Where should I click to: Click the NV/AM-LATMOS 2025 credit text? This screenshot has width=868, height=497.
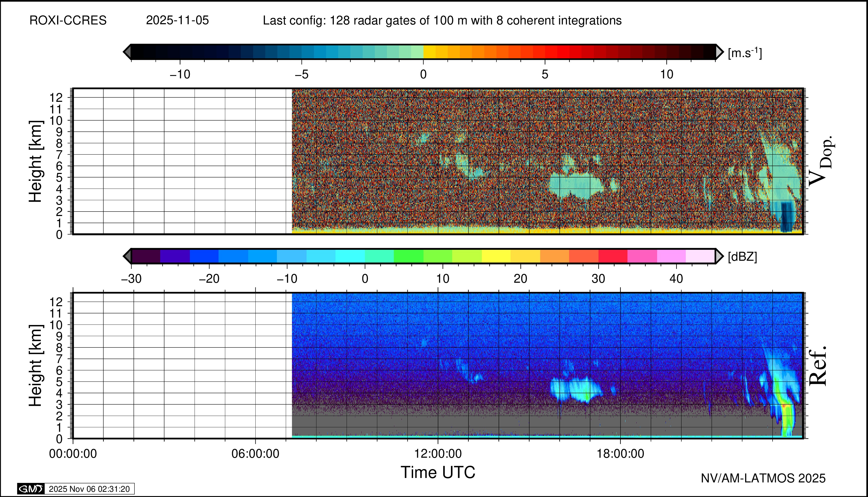(x=763, y=478)
